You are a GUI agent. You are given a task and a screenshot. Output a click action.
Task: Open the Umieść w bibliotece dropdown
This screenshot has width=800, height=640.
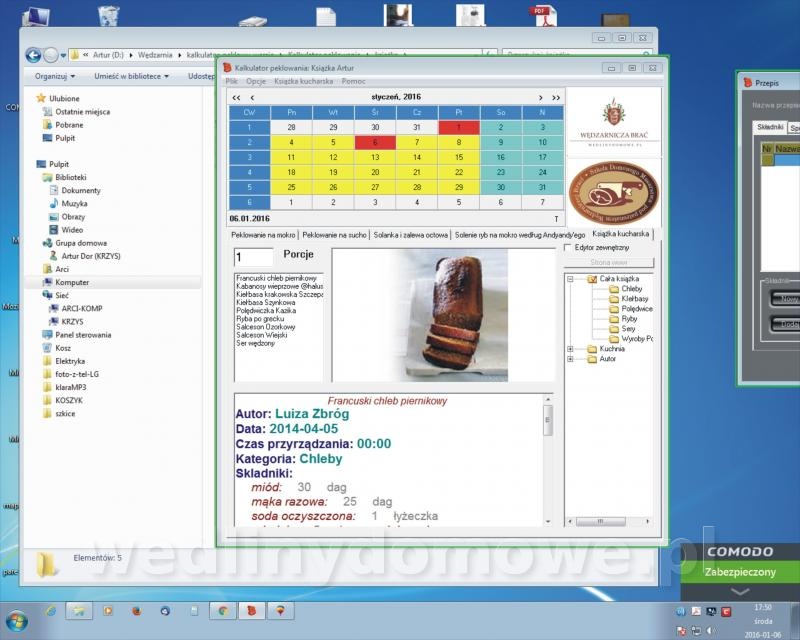tap(131, 76)
